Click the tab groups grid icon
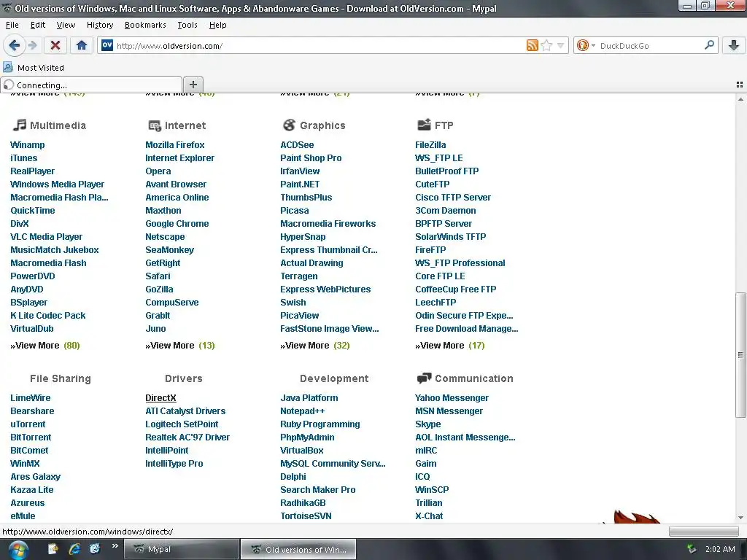Viewport: 747px width, 560px height. tap(740, 85)
